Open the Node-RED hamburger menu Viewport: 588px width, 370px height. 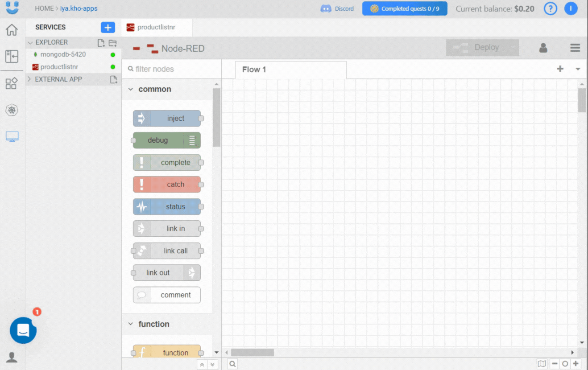575,48
